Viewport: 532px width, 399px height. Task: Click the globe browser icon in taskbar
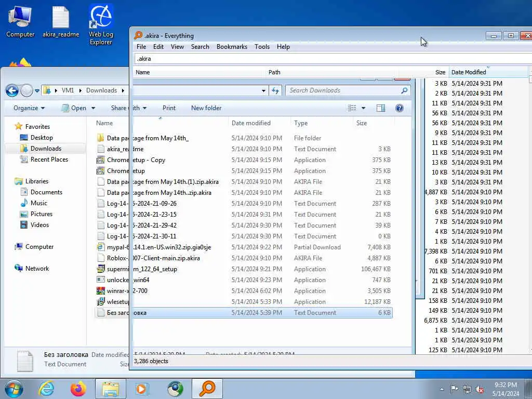tap(175, 389)
